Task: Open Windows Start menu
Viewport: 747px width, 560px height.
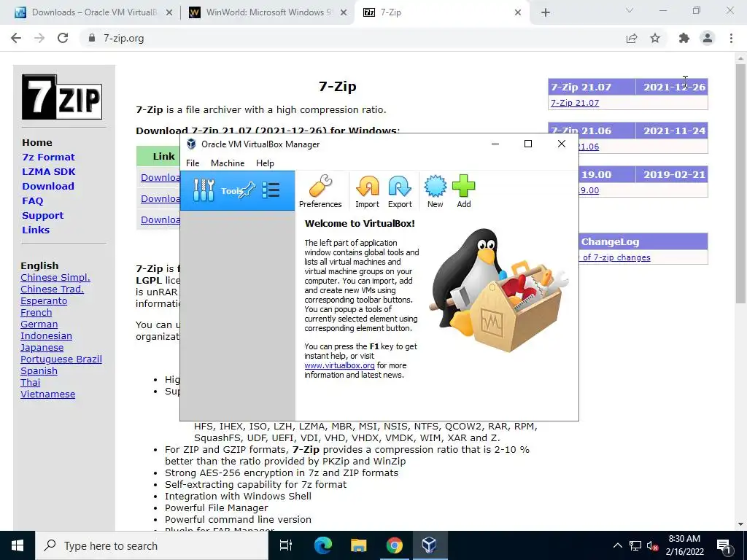Action: pyautogui.click(x=18, y=545)
